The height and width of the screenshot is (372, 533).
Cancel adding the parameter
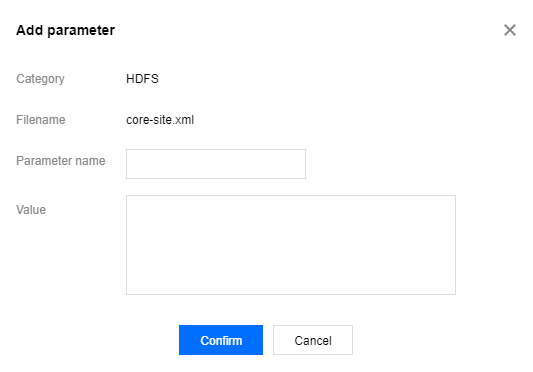point(313,340)
